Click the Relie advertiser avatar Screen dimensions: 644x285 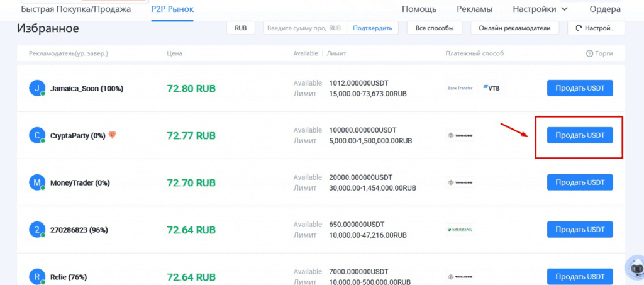pyautogui.click(x=37, y=276)
